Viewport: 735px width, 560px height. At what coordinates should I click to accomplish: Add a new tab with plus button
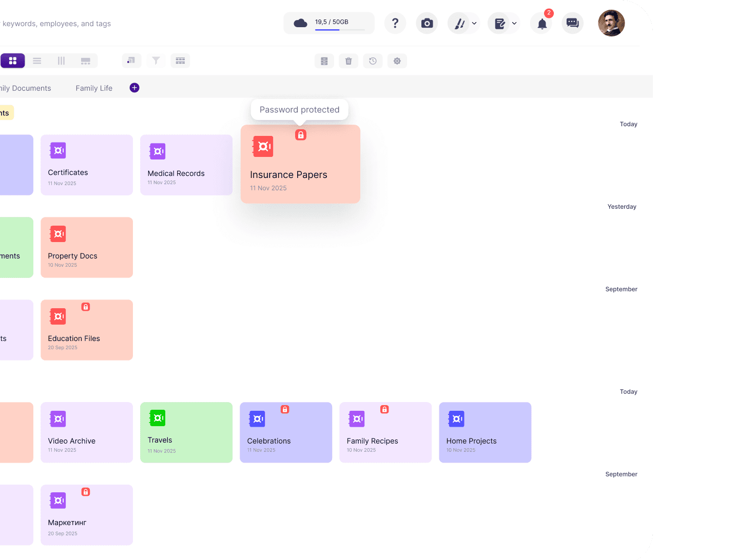[134, 88]
